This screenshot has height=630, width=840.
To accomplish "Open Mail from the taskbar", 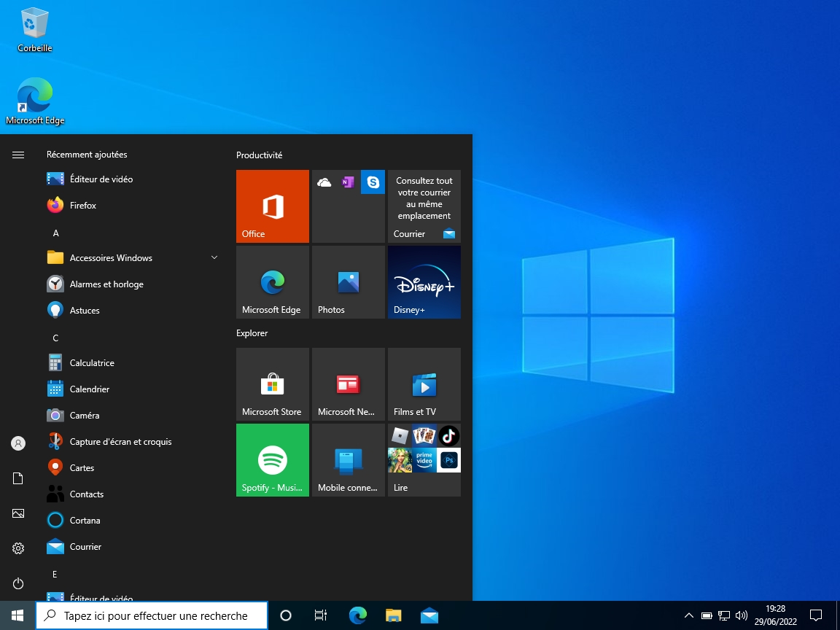I will click(x=429, y=615).
